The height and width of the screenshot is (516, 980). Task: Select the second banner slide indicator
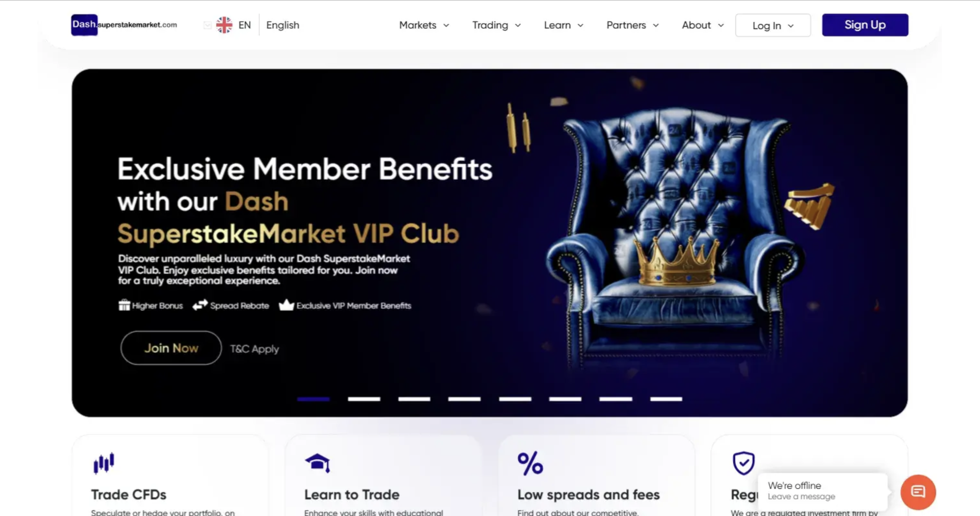pos(364,399)
